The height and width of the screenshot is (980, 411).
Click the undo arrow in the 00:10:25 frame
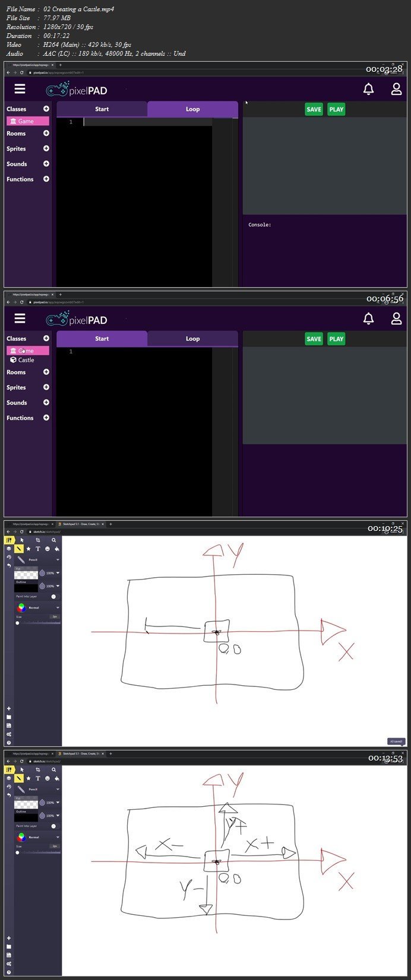tap(8, 565)
